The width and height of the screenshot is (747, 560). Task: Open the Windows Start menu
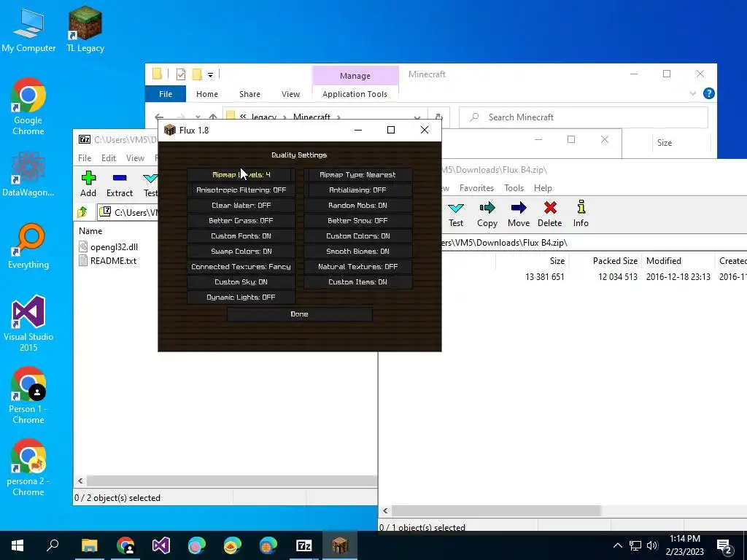tap(18, 545)
